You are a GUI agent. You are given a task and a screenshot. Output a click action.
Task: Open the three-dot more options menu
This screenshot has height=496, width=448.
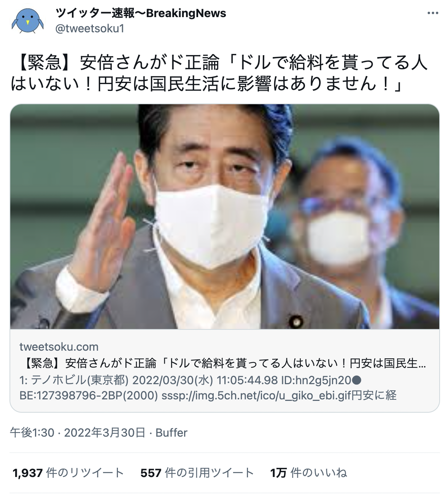[x=433, y=13]
